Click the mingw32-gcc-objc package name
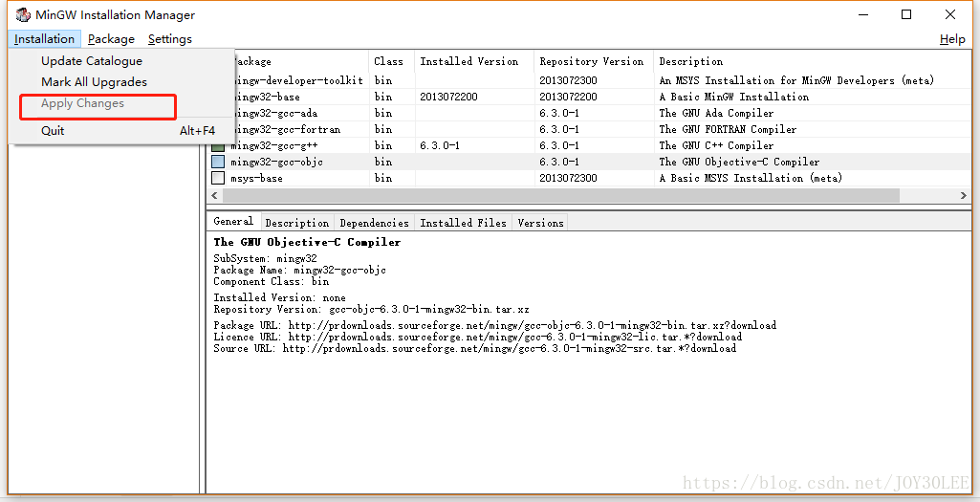This screenshot has height=502, width=980. pos(277,162)
